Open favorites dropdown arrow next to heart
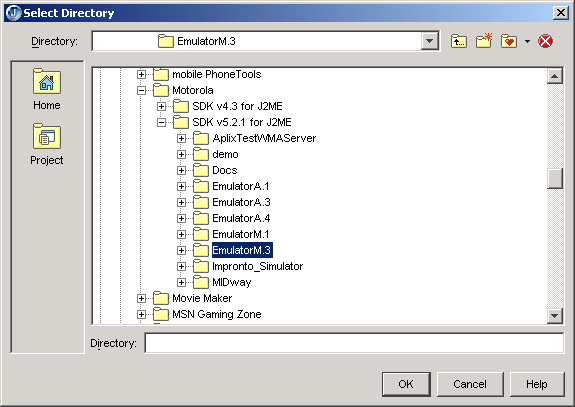The width and height of the screenshot is (575, 407). pos(527,41)
